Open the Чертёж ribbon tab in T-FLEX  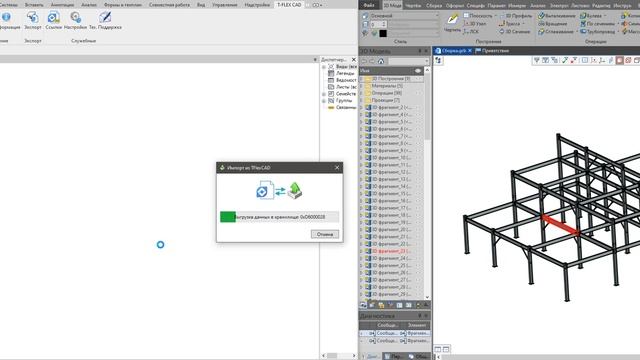[413, 5]
